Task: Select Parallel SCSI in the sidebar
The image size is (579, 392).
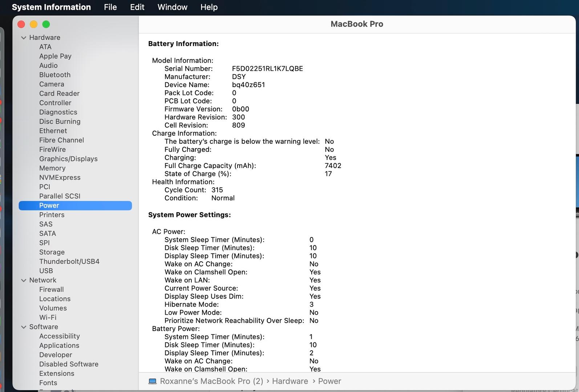Action: click(60, 196)
